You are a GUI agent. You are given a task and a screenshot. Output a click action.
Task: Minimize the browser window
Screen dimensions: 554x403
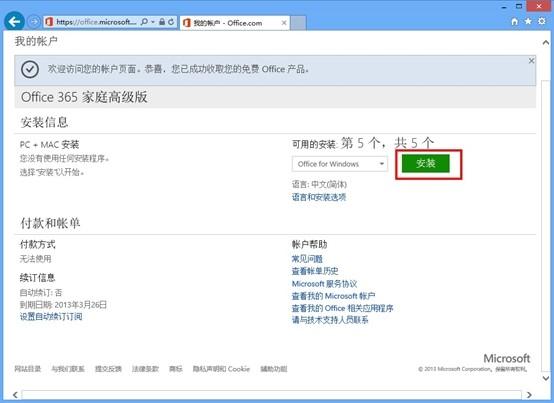(x=504, y=7)
